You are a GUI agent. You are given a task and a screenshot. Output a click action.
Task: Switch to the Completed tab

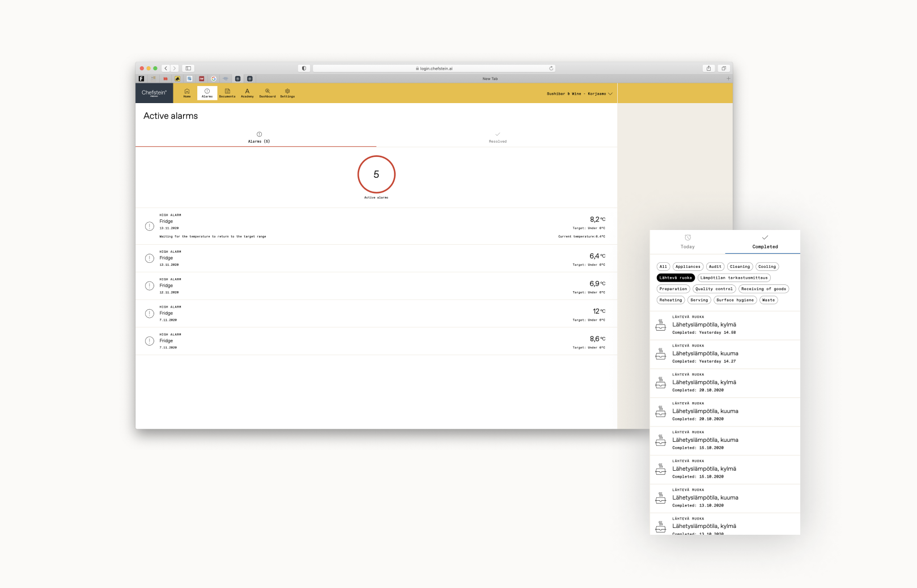[763, 242]
